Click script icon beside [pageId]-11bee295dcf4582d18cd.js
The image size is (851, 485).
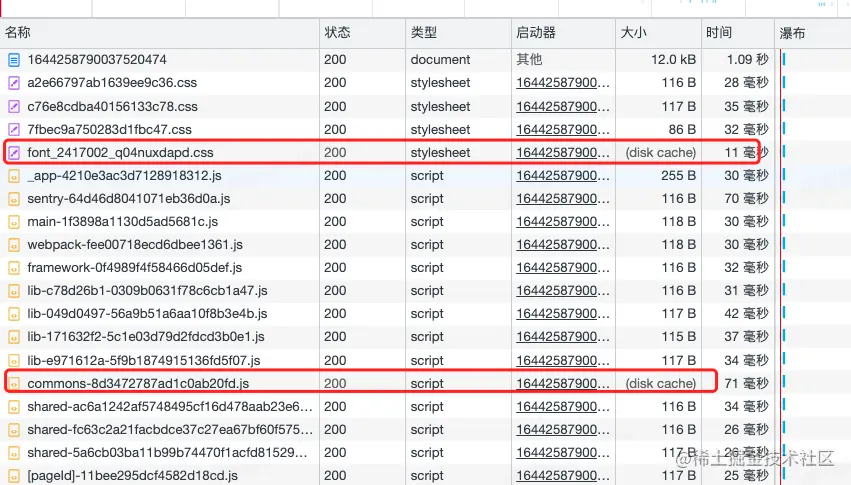point(14,476)
